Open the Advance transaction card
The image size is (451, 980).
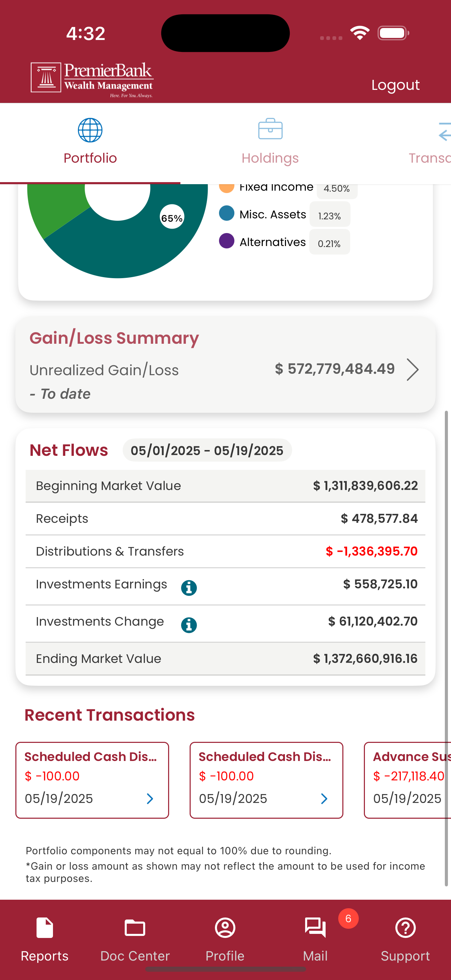(x=408, y=780)
